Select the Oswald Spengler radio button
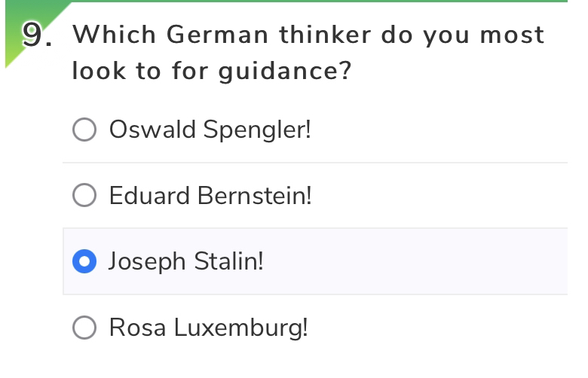 [x=84, y=130]
